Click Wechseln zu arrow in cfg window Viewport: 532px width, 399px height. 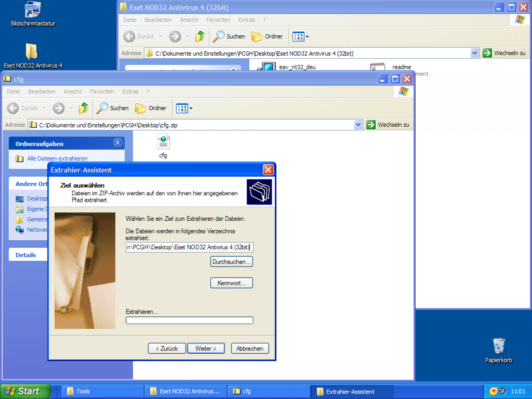(371, 125)
